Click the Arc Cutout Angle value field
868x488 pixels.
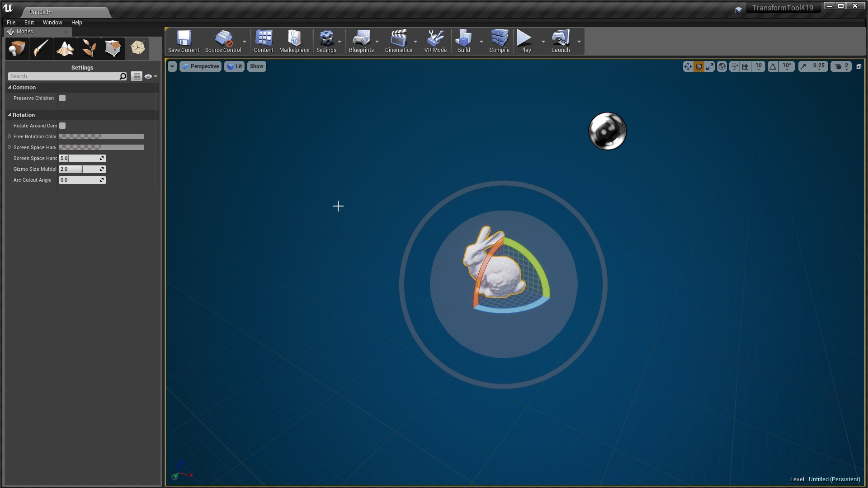point(82,180)
